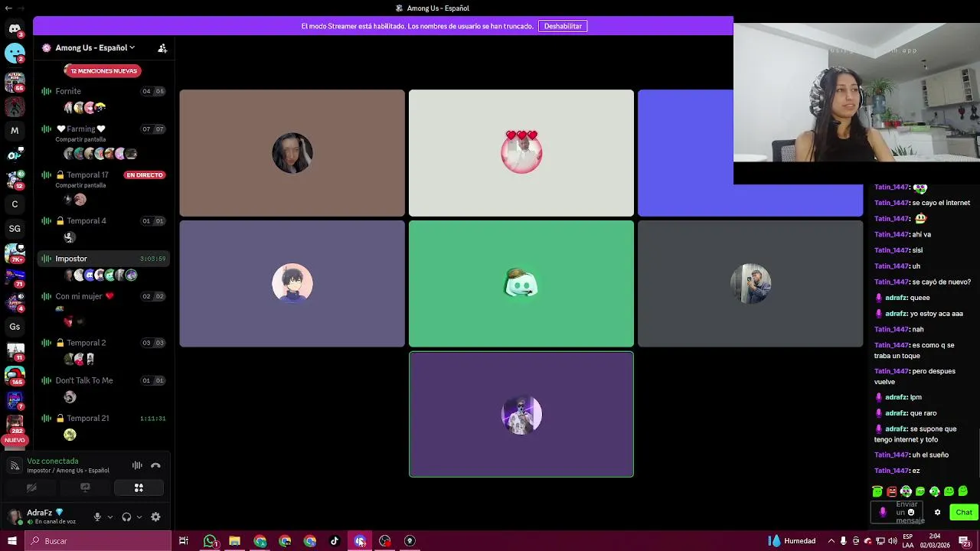Select the gray tile with photo avatar

tap(750, 284)
